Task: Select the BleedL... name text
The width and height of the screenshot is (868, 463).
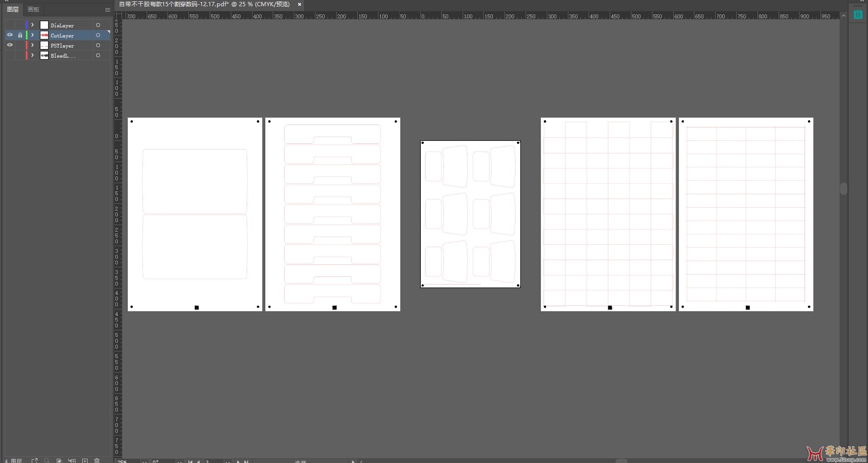Action: click(x=63, y=56)
